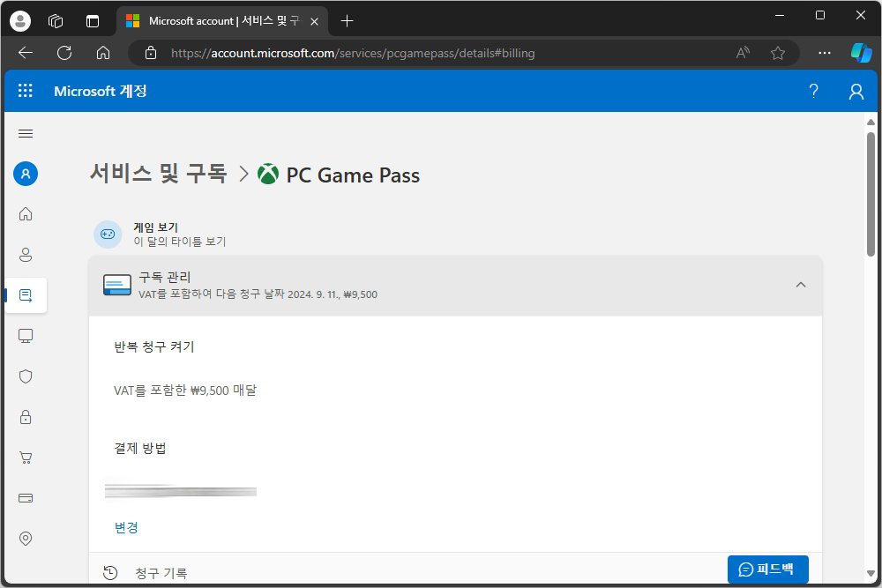This screenshot has height=588, width=882.
Task: Open browser profile avatar in title bar
Action: [20, 21]
